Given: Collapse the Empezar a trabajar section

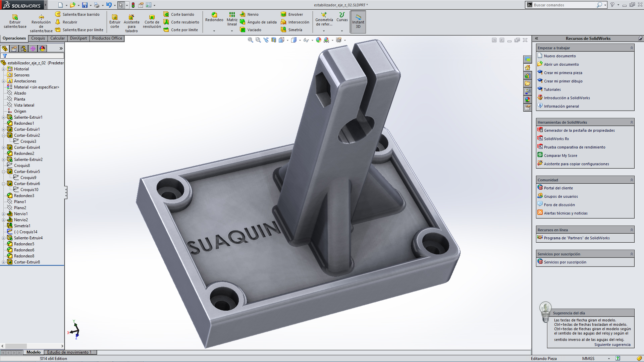Looking at the screenshot, I should 632,48.
